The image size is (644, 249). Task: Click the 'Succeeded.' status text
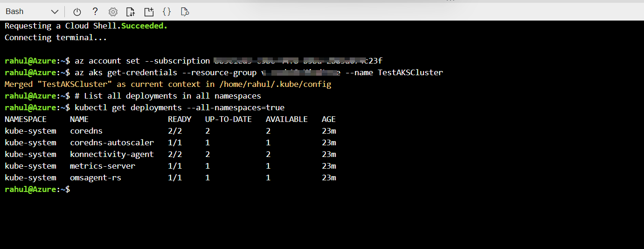pyautogui.click(x=144, y=26)
